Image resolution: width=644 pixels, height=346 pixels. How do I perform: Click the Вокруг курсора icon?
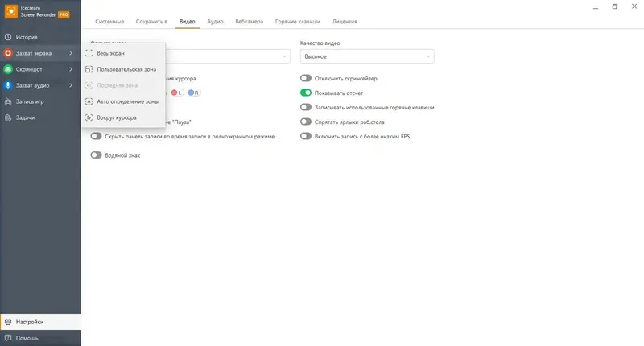click(89, 117)
